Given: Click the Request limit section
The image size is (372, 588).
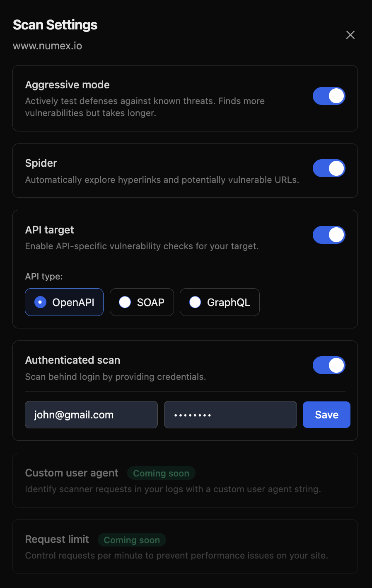Looking at the screenshot, I should pos(57,539).
